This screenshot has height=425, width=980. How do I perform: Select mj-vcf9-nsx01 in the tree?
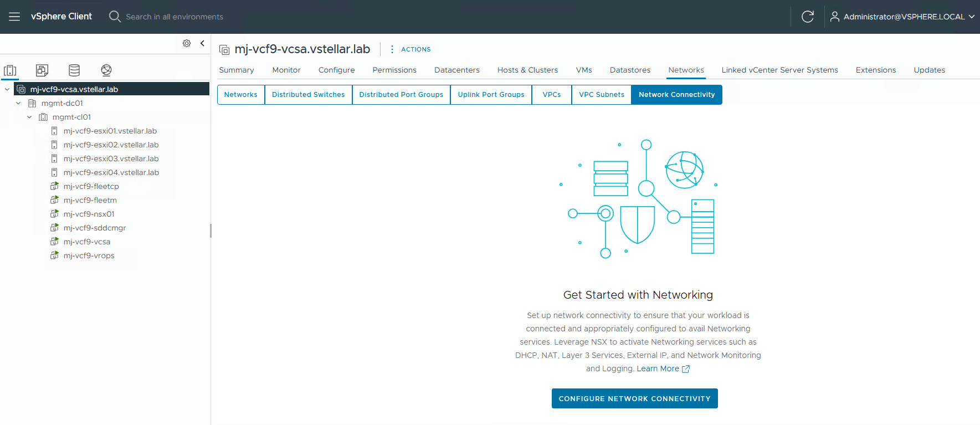89,214
